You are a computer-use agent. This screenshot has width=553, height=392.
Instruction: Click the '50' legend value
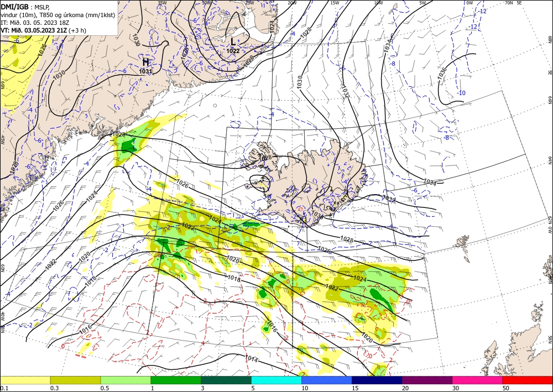[506, 388]
